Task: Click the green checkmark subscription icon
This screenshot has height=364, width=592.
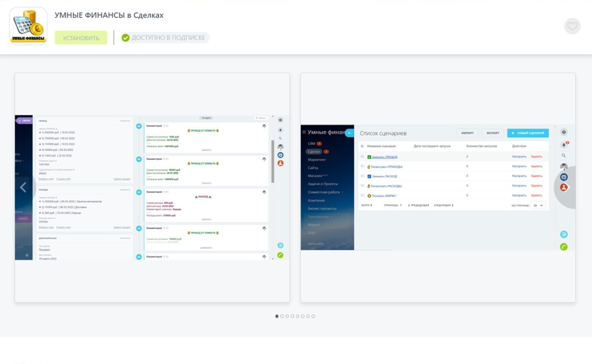Action: click(x=125, y=38)
